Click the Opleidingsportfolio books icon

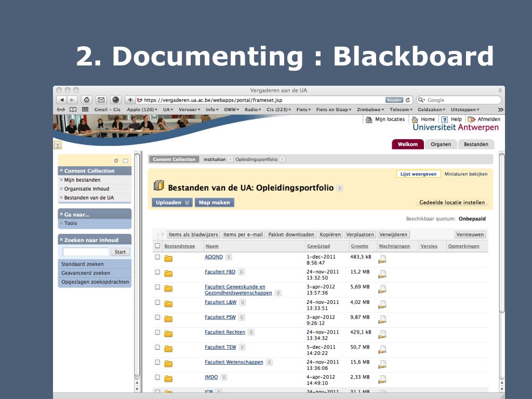(x=159, y=185)
